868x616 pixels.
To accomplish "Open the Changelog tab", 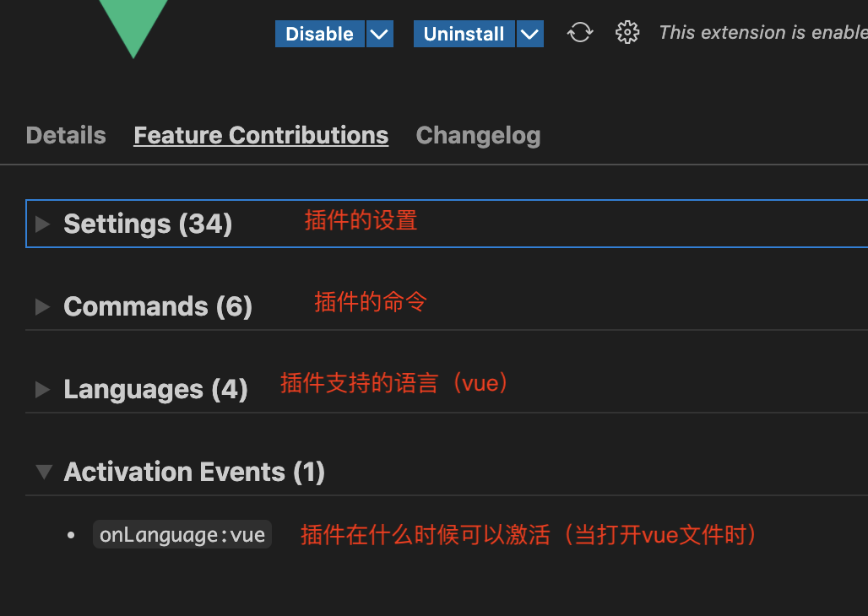I will pyautogui.click(x=478, y=135).
